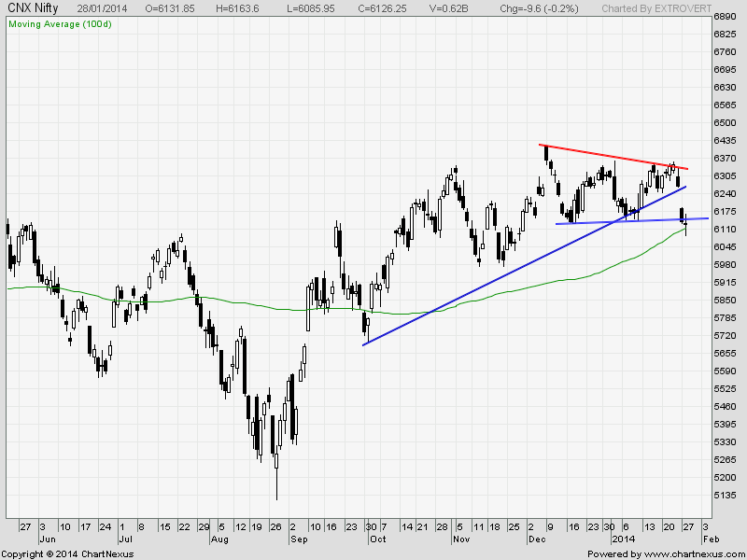The width and height of the screenshot is (747, 560).
Task: Select the date 28/01/2014 in header
Action: coord(106,7)
